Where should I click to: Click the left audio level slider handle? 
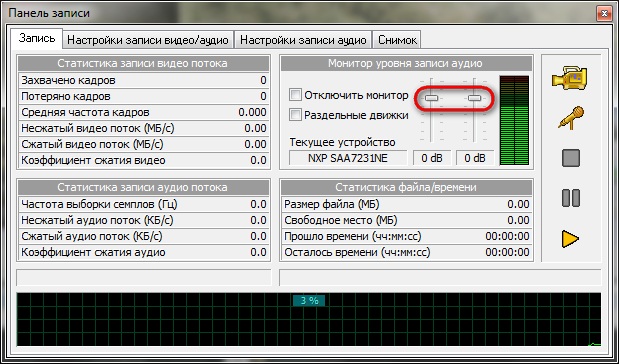[x=431, y=98]
